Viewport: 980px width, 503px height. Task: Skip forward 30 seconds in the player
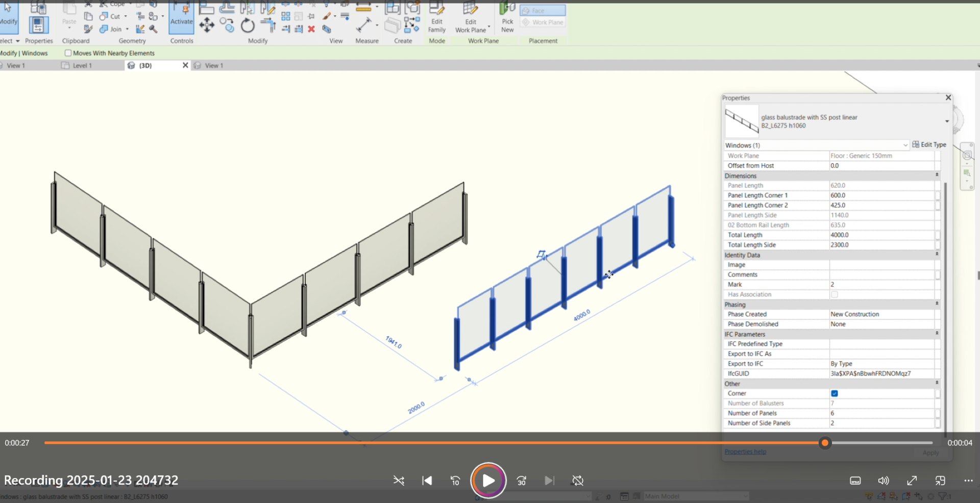[522, 481]
